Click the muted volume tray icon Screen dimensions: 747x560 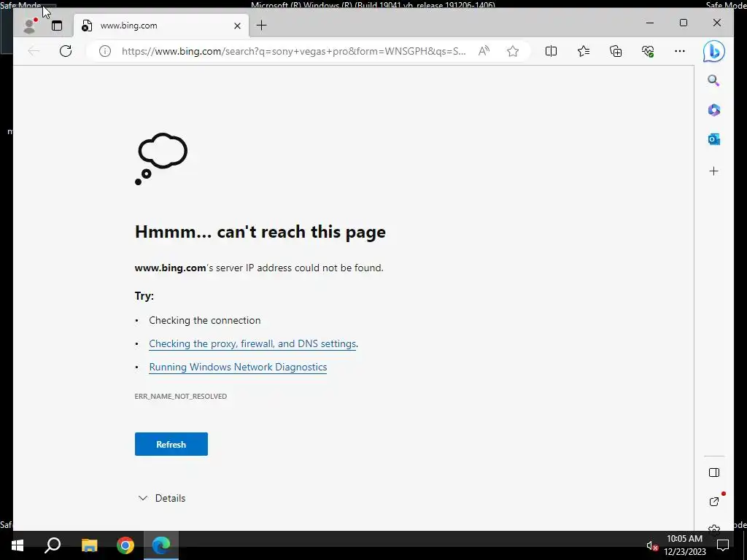tap(651, 545)
